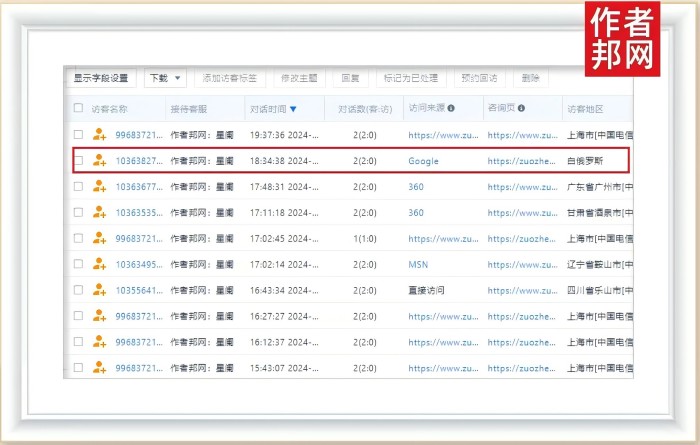The height and width of the screenshot is (445, 700).
Task: Sort by 对话时间 using the arrow
Action: [293, 108]
